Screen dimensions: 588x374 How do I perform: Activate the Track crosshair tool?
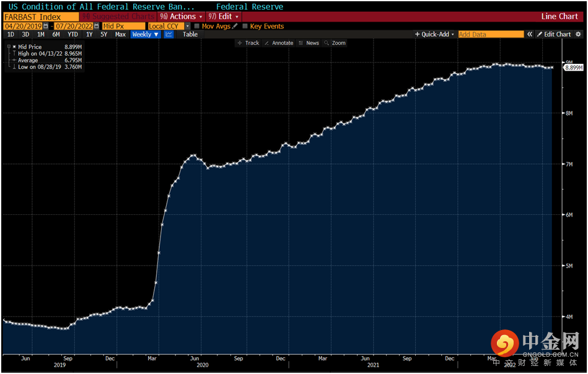click(248, 43)
